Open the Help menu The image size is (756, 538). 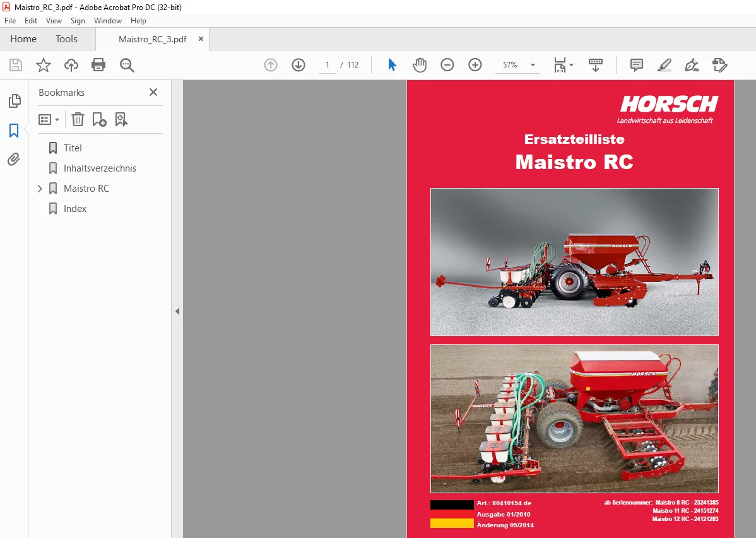pos(138,21)
